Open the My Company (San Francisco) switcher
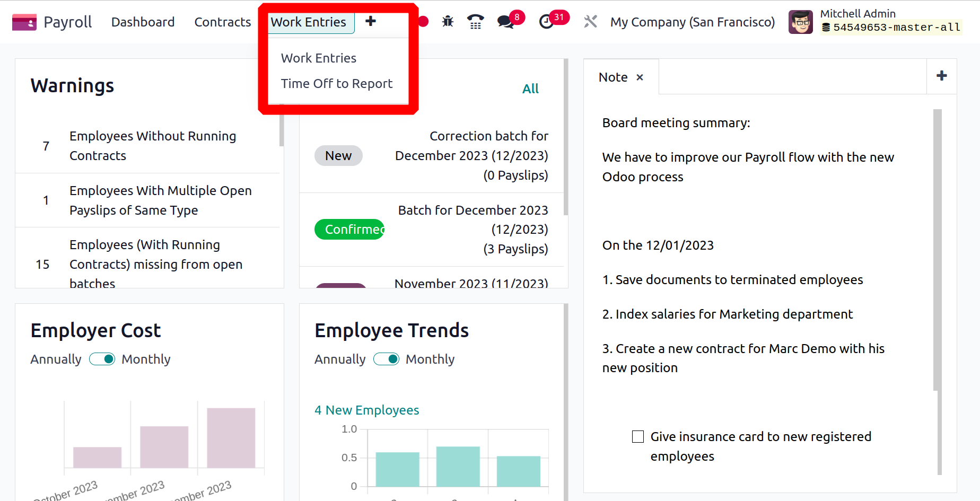The height and width of the screenshot is (501, 980). 692,22
